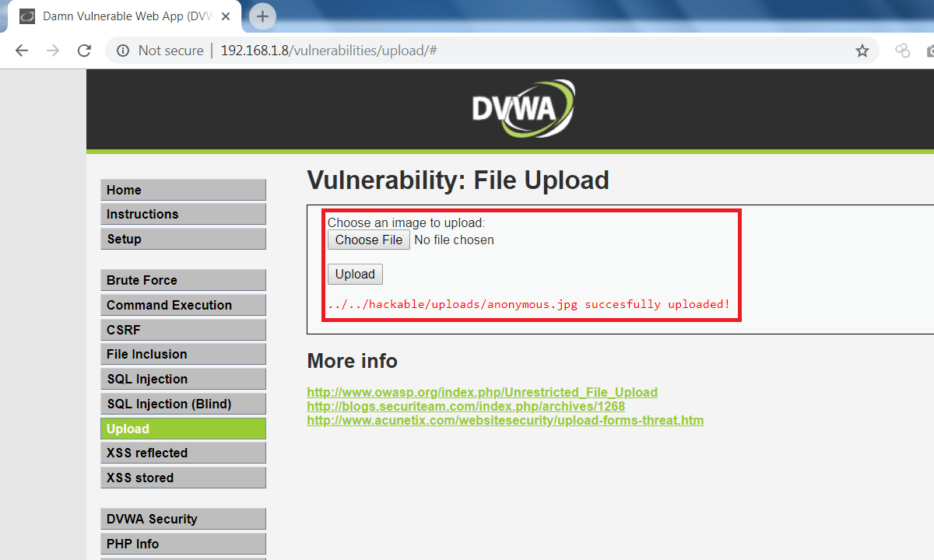Select the Damn Vulnerable Web App tab
This screenshot has width=934, height=560.
(x=125, y=16)
